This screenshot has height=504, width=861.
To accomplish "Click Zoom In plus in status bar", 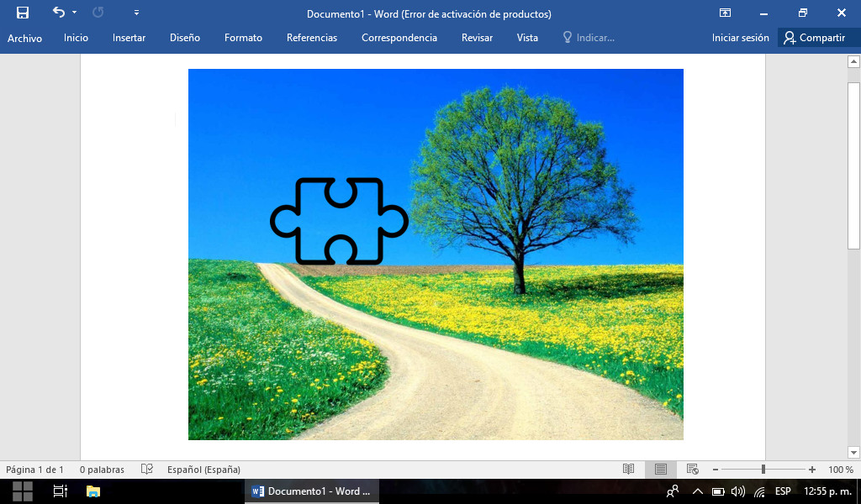I will (811, 469).
